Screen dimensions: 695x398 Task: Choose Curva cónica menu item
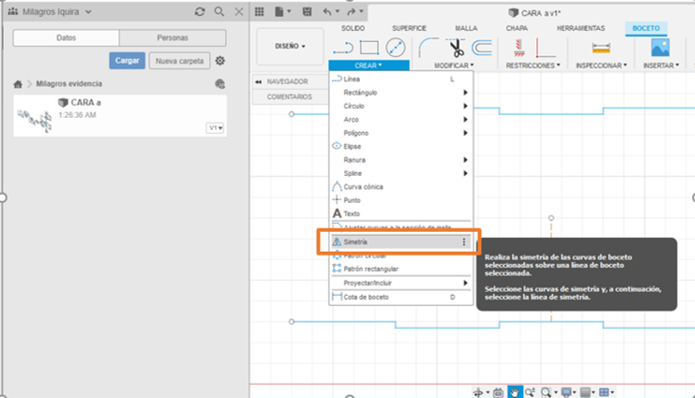pyautogui.click(x=401, y=187)
